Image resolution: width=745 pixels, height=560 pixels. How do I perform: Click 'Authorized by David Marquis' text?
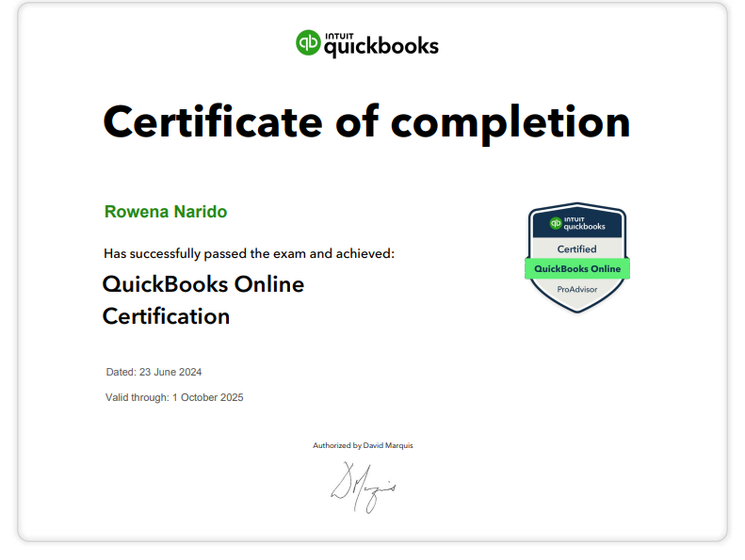[x=363, y=445]
